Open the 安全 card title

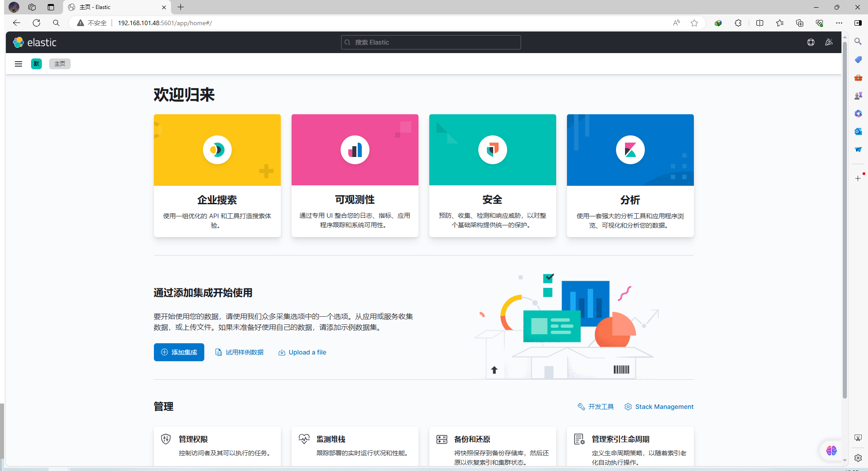point(492,200)
